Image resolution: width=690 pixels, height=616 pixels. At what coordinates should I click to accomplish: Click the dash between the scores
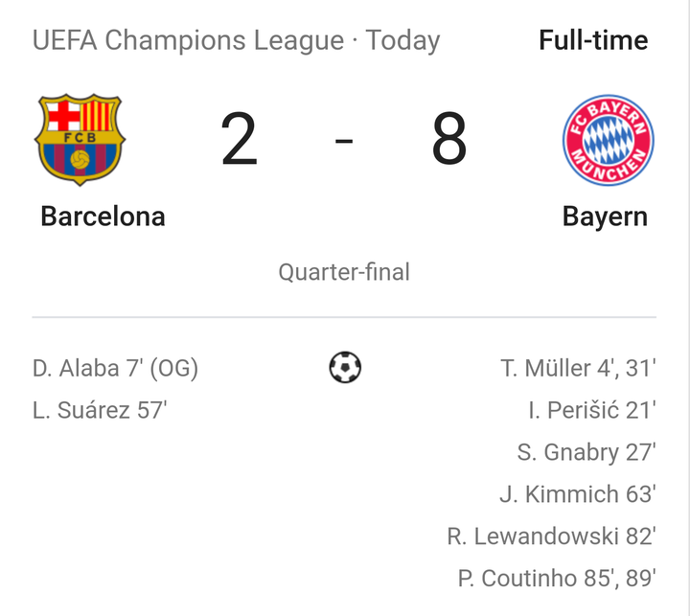pos(344,142)
